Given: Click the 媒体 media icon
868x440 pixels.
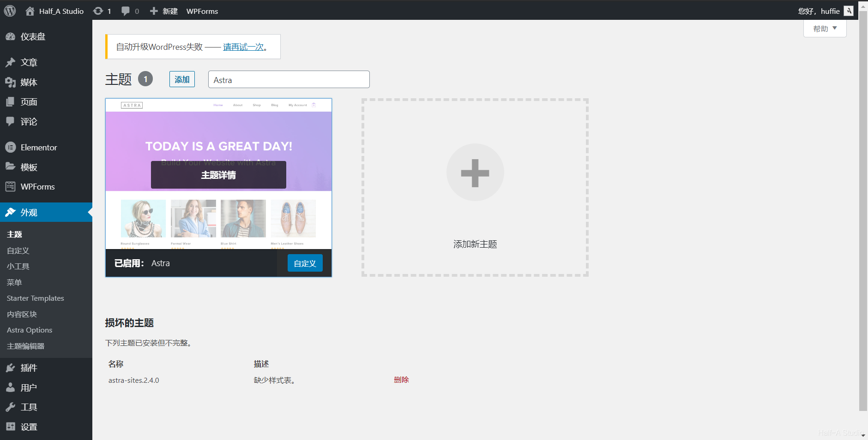Looking at the screenshot, I should click(x=10, y=82).
